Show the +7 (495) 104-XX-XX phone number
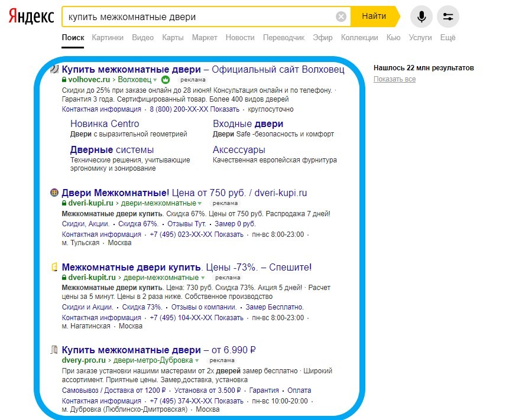 (x=196, y=318)
